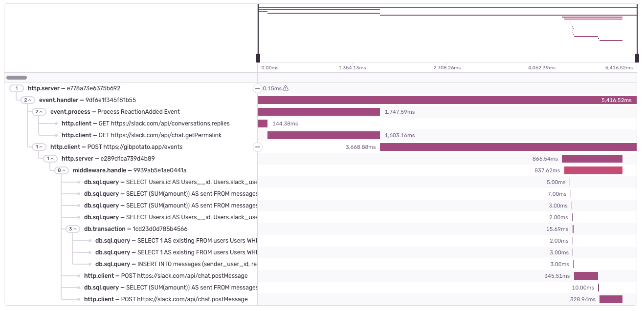Click the scrollbar above the span tree
The width and height of the screenshot is (644, 311).
(16, 77)
